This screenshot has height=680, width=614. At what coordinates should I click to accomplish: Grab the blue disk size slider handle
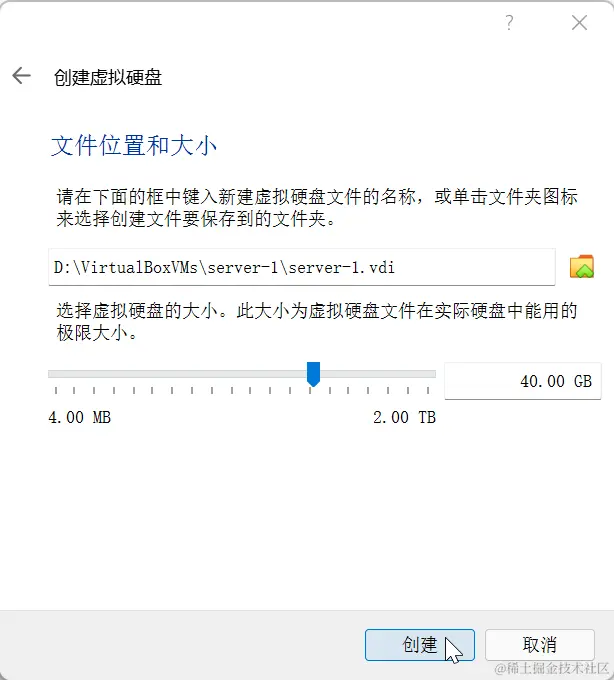click(314, 374)
